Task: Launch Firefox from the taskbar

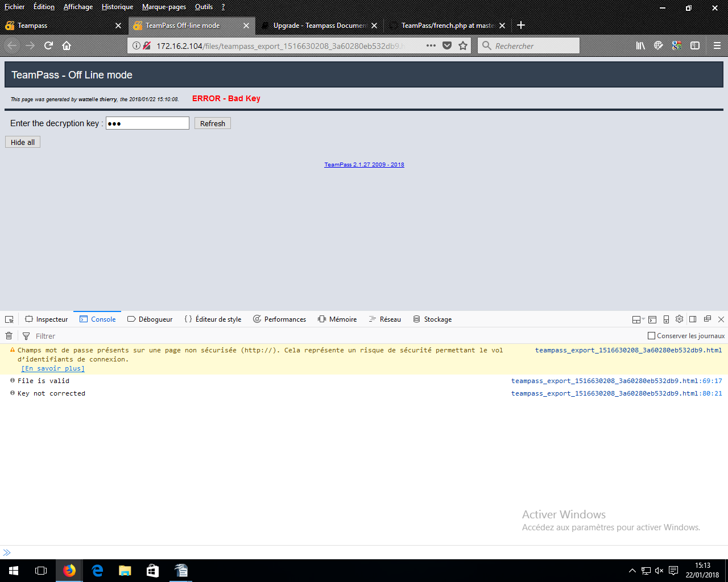Action: [69, 571]
